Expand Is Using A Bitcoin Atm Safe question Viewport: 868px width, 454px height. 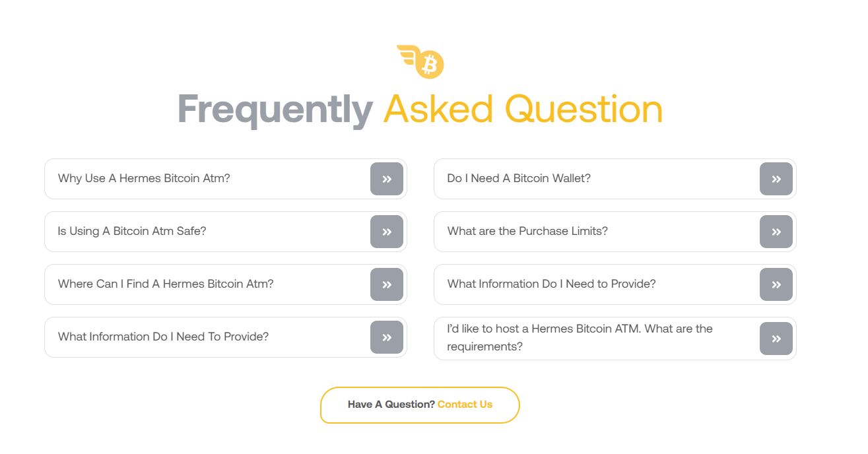[132, 231]
